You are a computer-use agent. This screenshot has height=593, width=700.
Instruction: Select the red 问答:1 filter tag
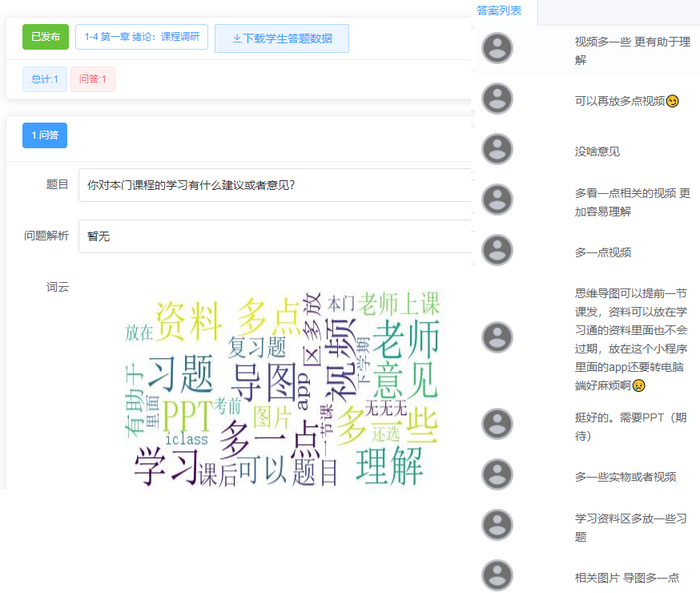93,79
